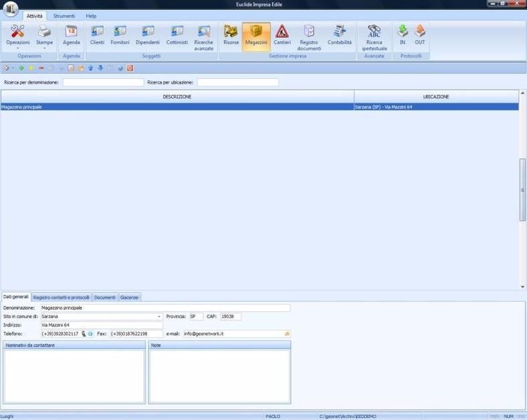The width and height of the screenshot is (527, 420).
Task: Click the OUT protocol icon
Action: coord(419,35)
